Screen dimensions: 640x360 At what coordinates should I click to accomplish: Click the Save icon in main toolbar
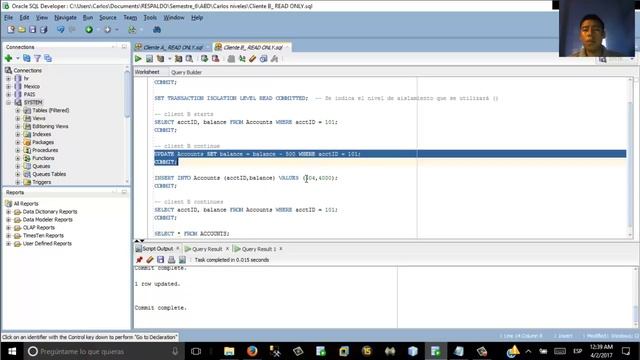pyautogui.click(x=33, y=29)
